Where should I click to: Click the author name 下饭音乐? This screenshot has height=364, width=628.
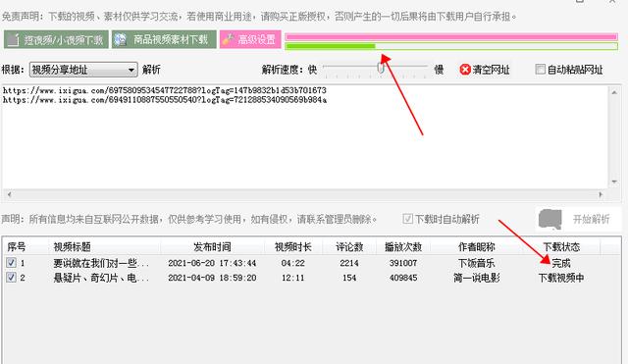pyautogui.click(x=477, y=263)
